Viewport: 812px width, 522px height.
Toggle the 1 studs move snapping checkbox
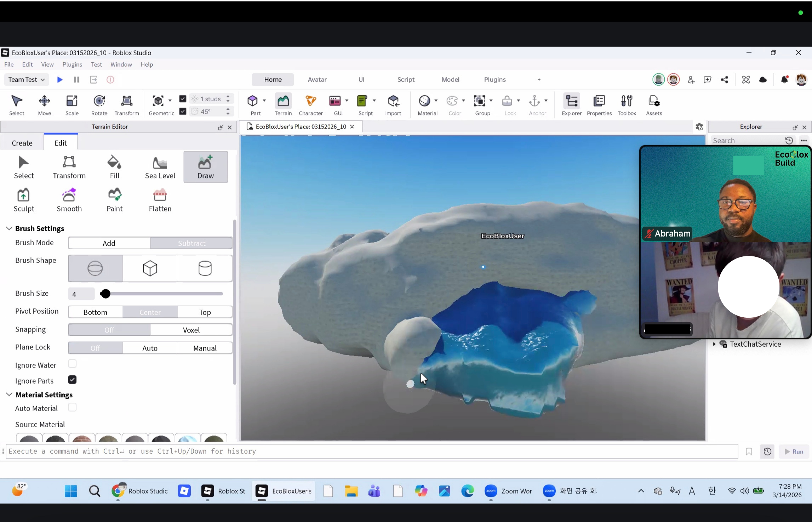[x=183, y=99]
